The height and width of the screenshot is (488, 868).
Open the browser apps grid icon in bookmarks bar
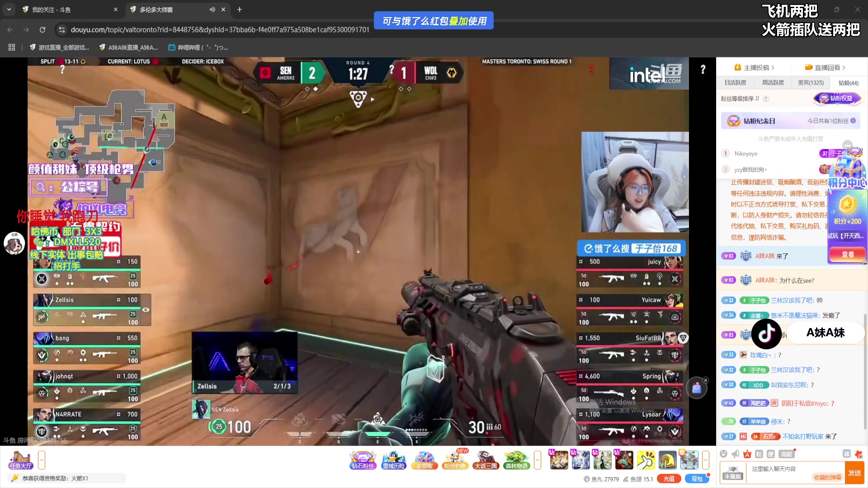pyautogui.click(x=12, y=47)
